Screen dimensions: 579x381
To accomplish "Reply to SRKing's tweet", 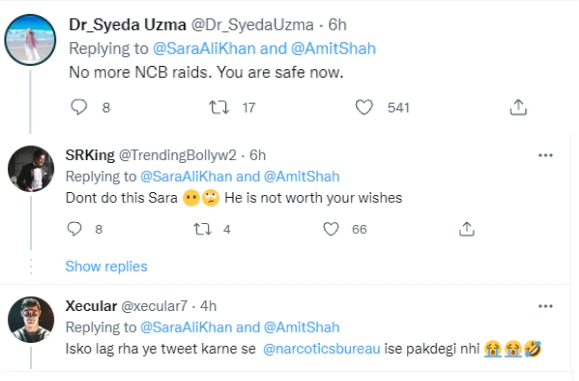I will (74, 229).
